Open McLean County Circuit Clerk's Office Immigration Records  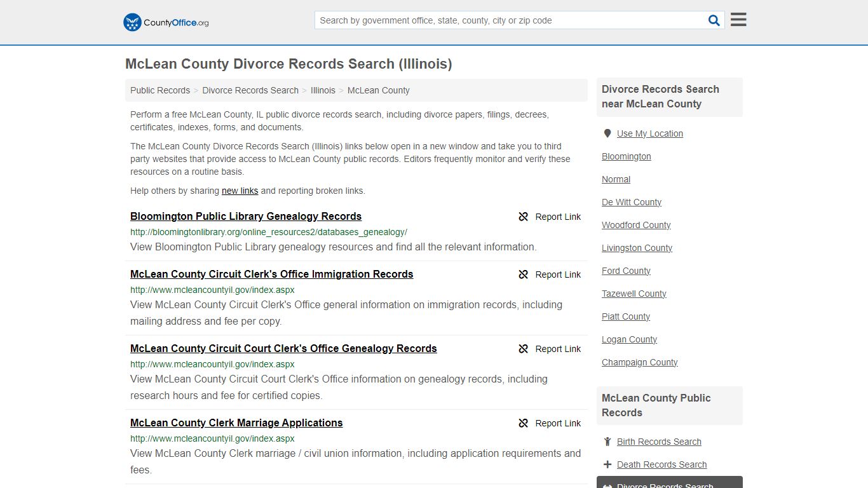(x=272, y=274)
